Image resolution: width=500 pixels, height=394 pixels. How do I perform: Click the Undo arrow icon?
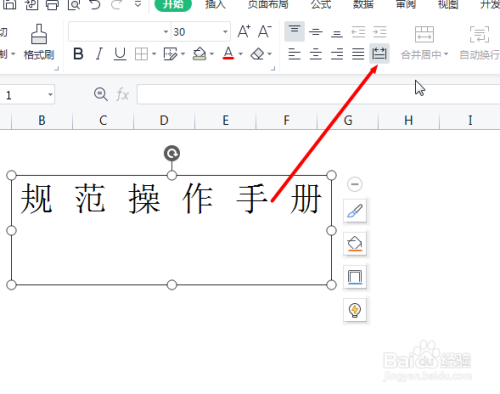(95, 4)
